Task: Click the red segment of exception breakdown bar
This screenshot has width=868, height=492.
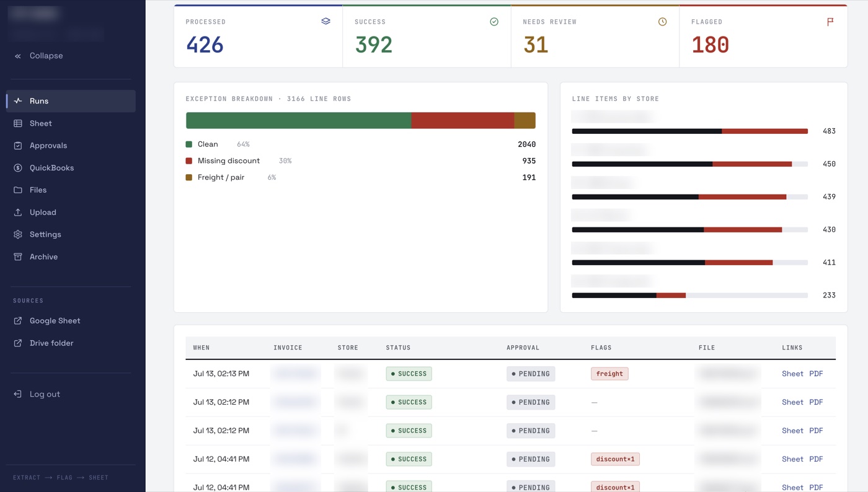Action: 463,120
